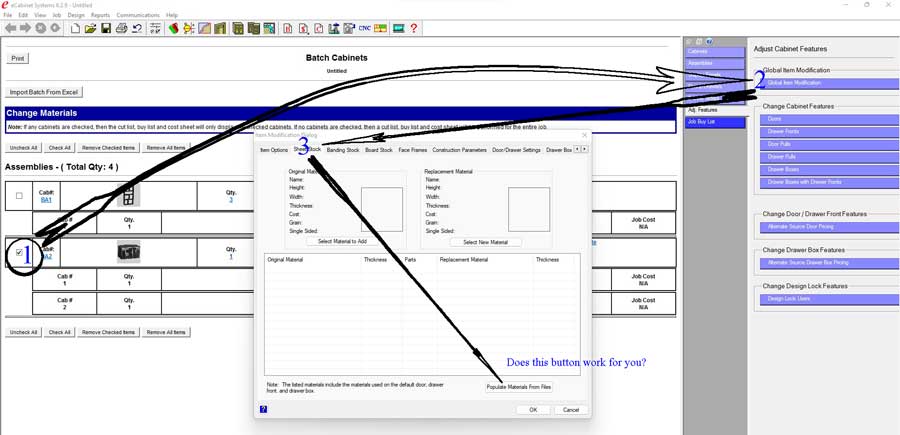Screen dimensions: 900x435
Task: Save the job using floppy disk icon
Action: 105,29
